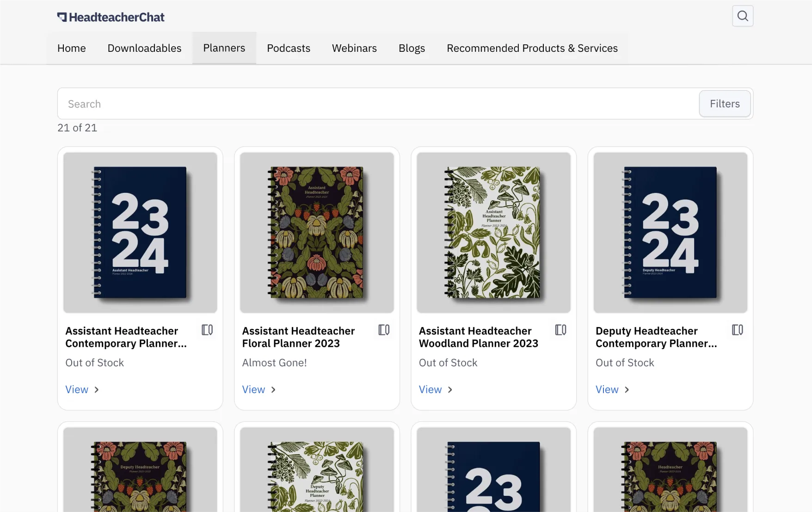Click the Woodland Planner cover image
The height and width of the screenshot is (512, 812).
(x=493, y=232)
